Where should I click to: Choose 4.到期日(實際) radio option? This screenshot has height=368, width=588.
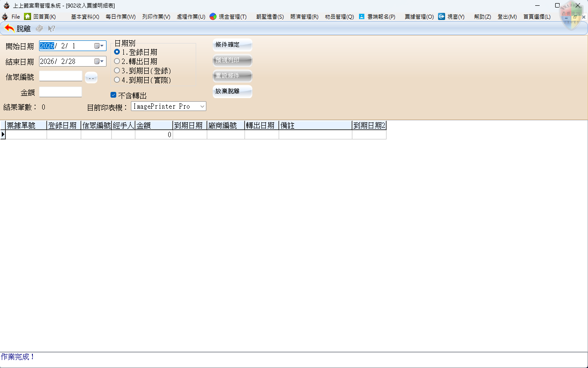pyautogui.click(x=117, y=80)
